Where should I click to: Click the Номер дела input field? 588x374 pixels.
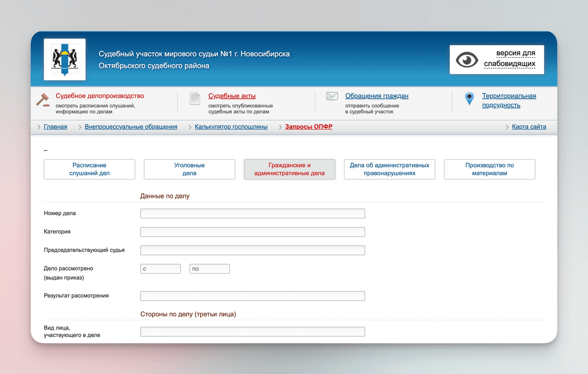pos(252,213)
